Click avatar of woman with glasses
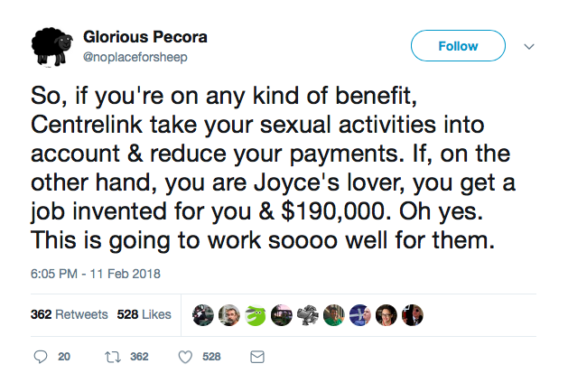Screen dimensions: 568x392 (386, 315)
